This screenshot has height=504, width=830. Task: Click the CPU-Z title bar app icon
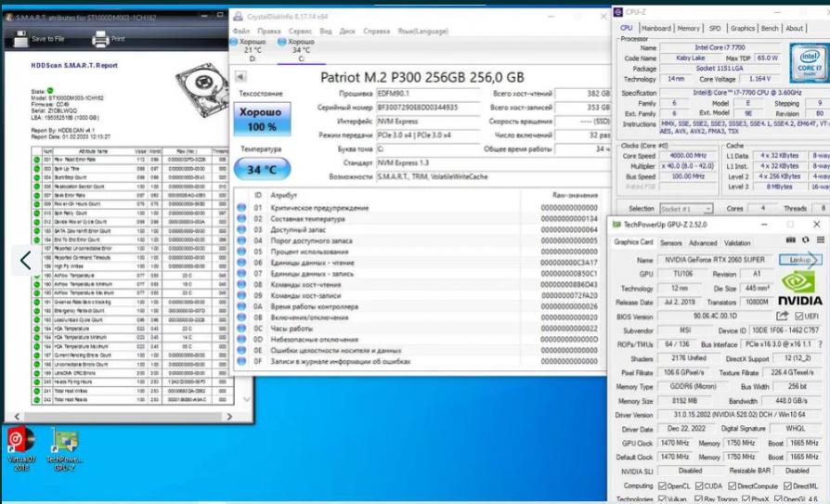[618, 12]
